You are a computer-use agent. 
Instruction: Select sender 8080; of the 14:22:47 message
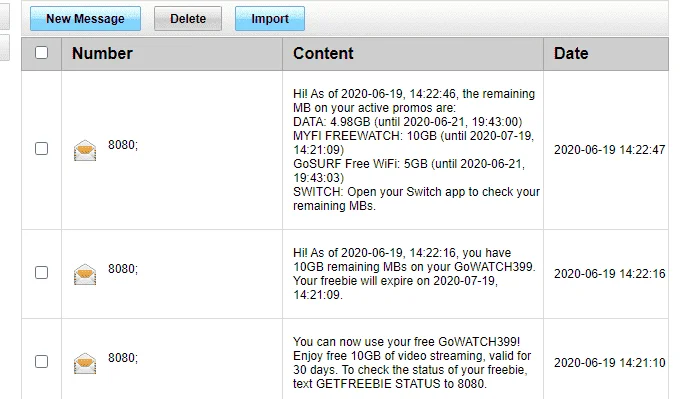(123, 145)
